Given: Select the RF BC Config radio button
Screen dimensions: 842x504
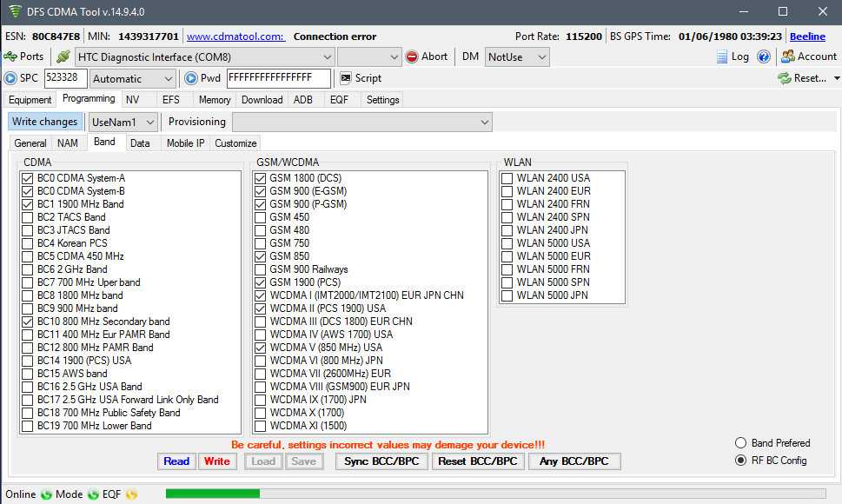Looking at the screenshot, I should point(741,461).
